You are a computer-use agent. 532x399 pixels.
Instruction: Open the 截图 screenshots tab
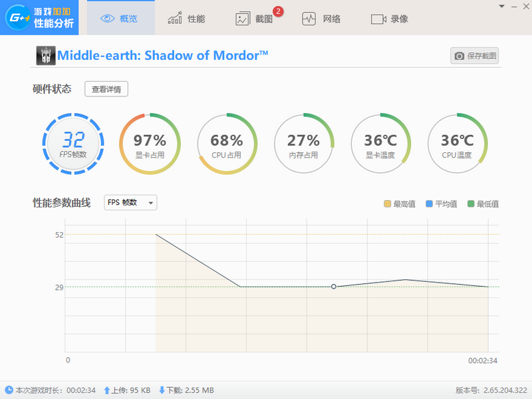click(x=255, y=19)
